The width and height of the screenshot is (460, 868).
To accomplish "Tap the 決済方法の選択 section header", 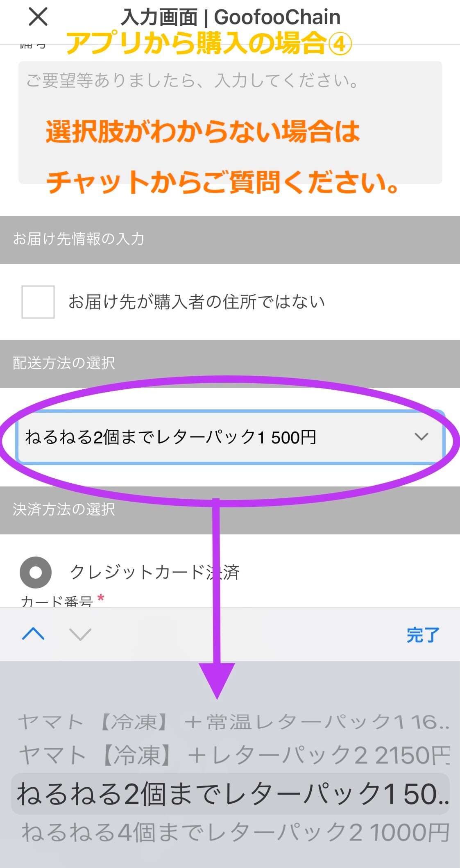I will pyautogui.click(x=64, y=509).
